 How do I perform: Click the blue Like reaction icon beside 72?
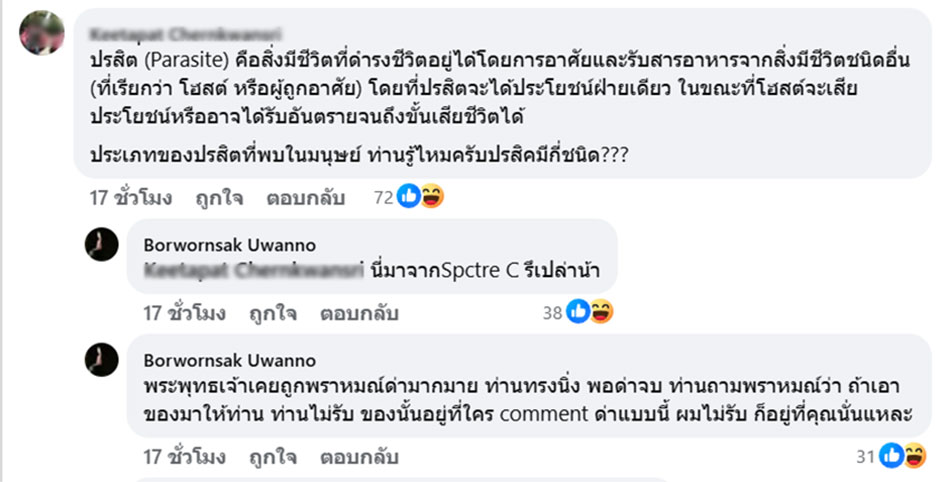pyautogui.click(x=410, y=197)
